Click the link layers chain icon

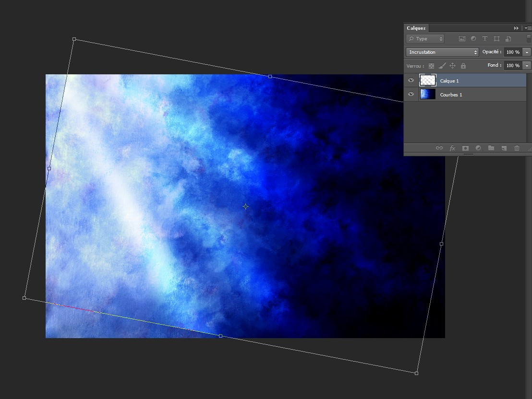pyautogui.click(x=439, y=148)
